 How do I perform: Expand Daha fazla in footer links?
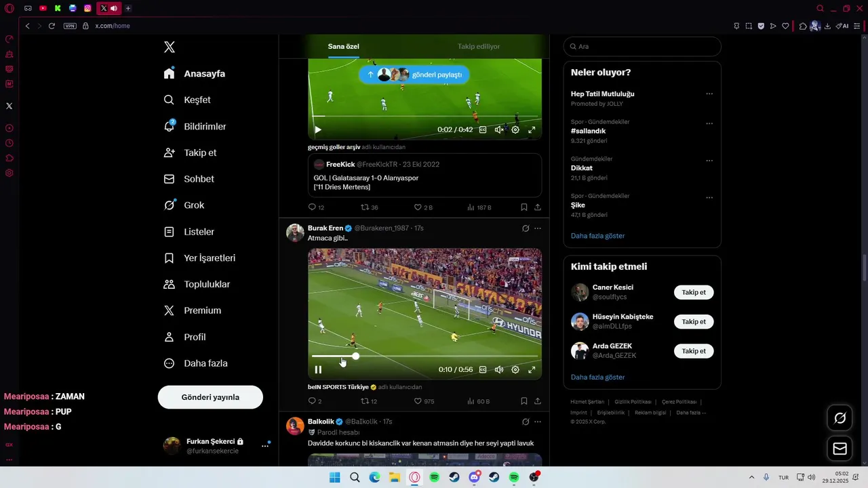coord(691,412)
